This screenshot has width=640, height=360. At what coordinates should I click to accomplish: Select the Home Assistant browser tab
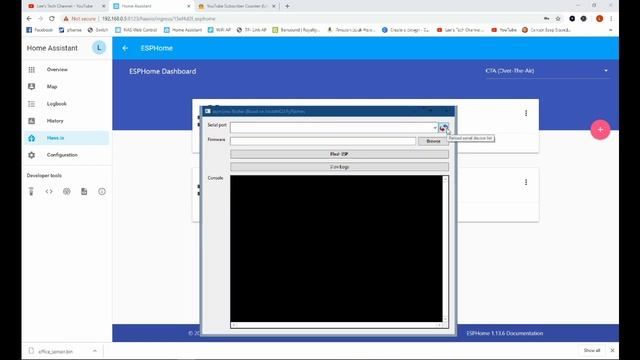(151, 6)
